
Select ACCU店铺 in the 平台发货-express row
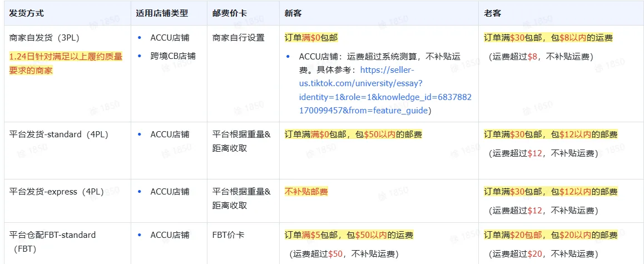(x=170, y=192)
